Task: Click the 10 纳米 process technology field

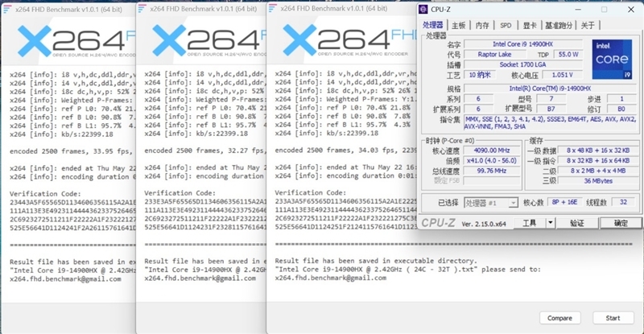Action: (480, 75)
